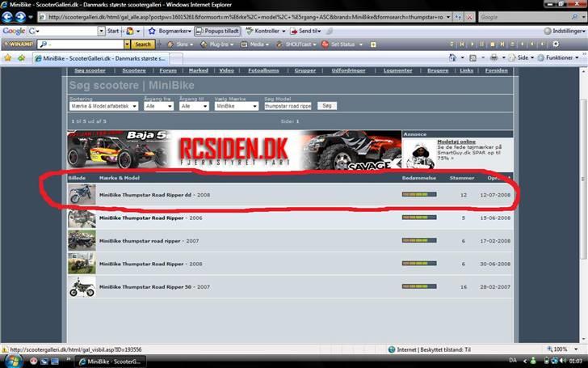The width and height of the screenshot is (588, 368).
Task: Open the Modetøj online ad link
Action: coord(456,142)
